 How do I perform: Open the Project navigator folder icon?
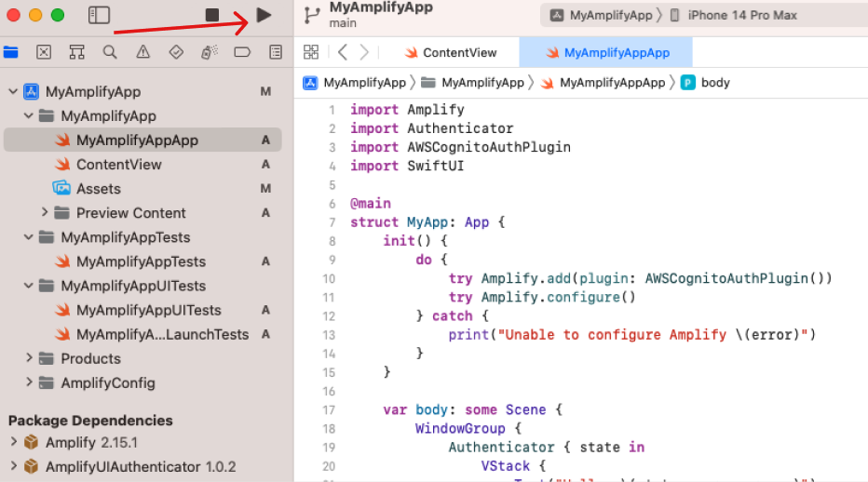point(11,52)
